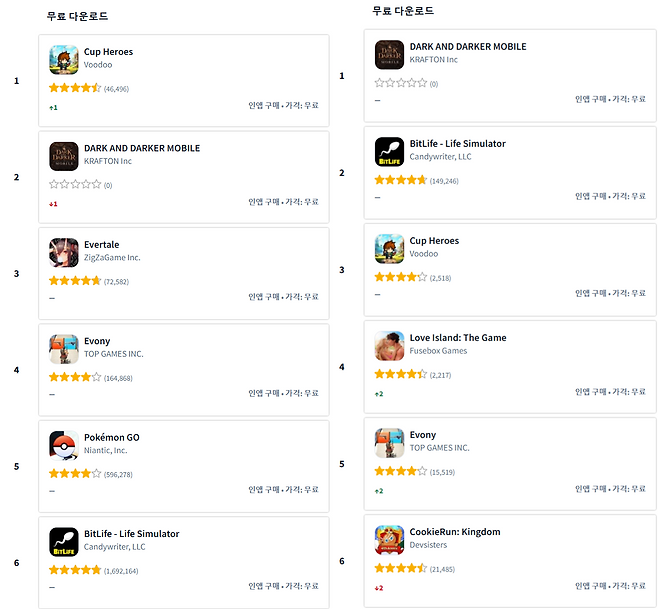Open the BitLife icon ranked number 6
658x609 pixels.
64,542
